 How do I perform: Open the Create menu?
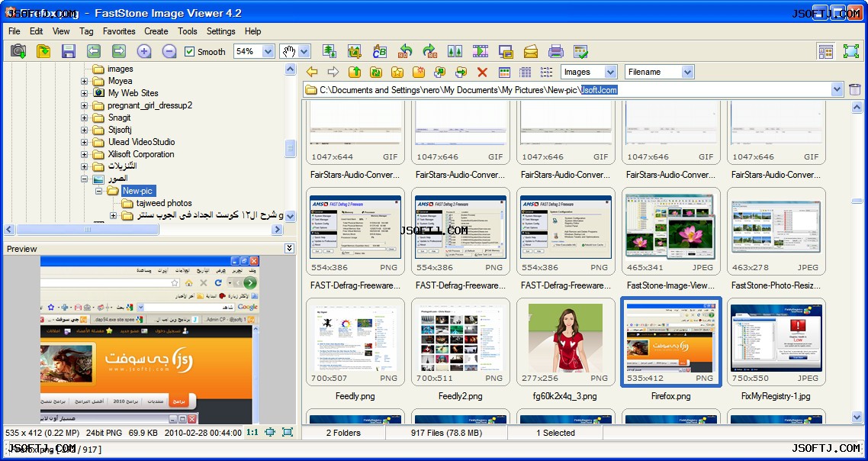pyautogui.click(x=156, y=31)
